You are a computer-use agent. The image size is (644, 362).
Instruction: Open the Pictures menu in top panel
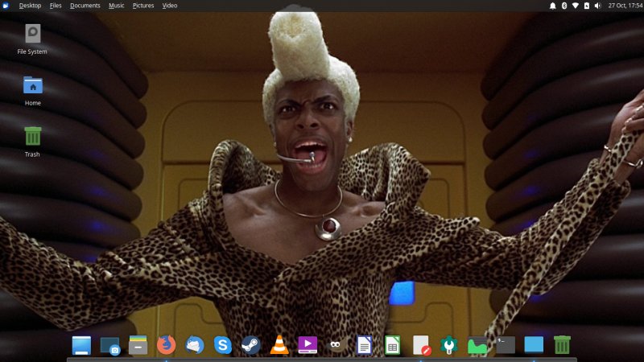pyautogui.click(x=143, y=6)
